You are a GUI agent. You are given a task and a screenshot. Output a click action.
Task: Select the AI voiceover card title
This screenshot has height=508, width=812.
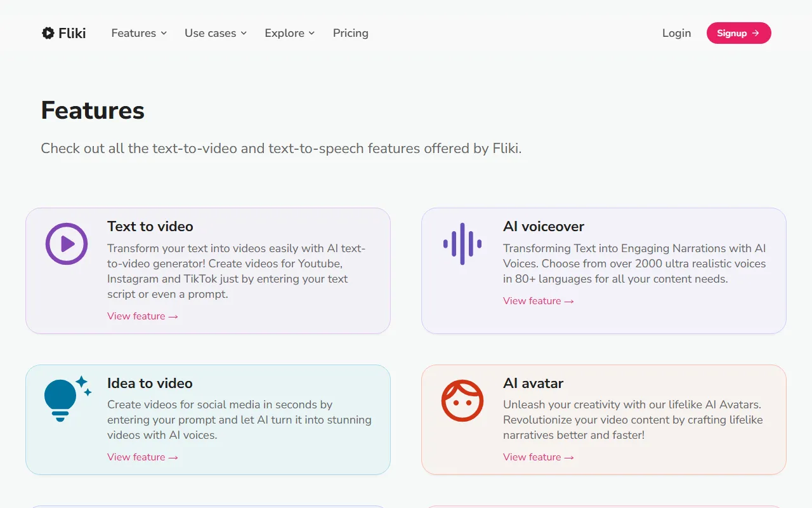point(543,227)
